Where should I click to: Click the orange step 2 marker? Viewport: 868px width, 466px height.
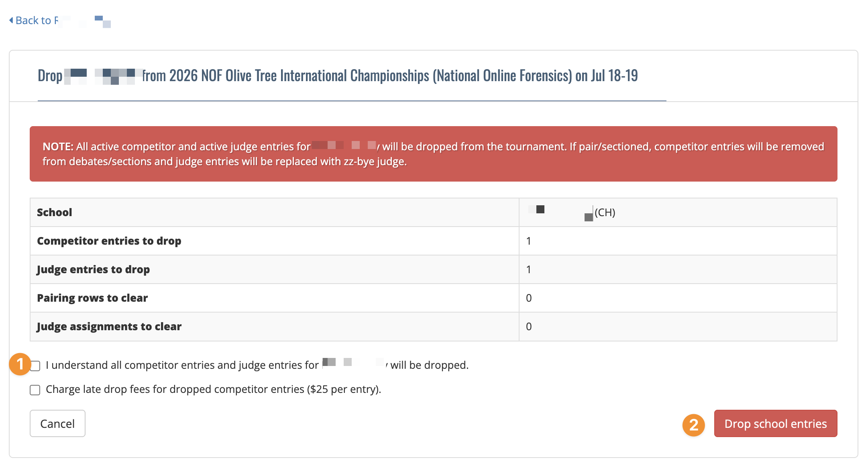[x=694, y=425]
